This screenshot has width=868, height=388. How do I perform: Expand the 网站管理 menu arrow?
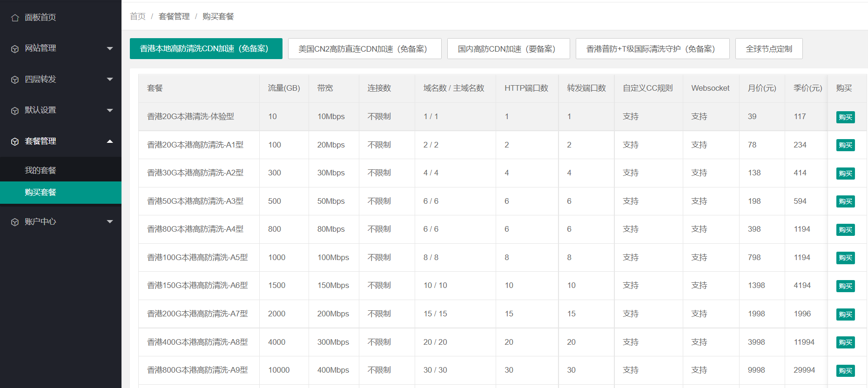[110, 48]
